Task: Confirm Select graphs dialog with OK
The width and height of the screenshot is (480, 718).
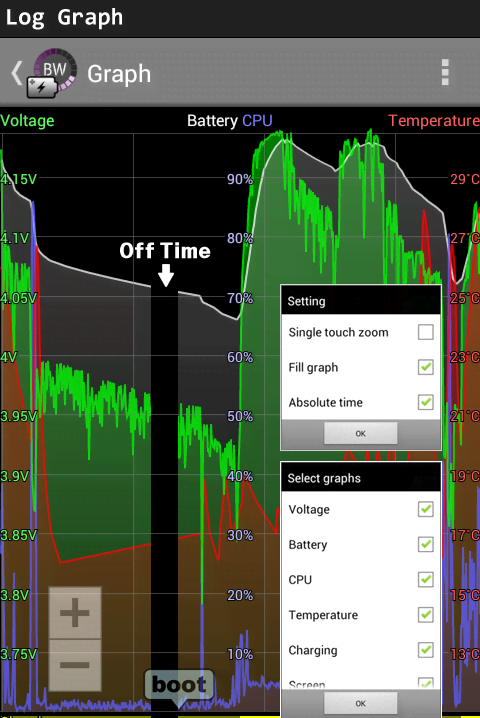Action: pyautogui.click(x=360, y=703)
